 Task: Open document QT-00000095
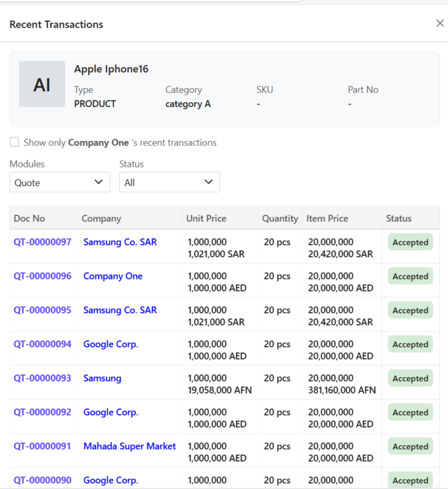pyautogui.click(x=42, y=310)
